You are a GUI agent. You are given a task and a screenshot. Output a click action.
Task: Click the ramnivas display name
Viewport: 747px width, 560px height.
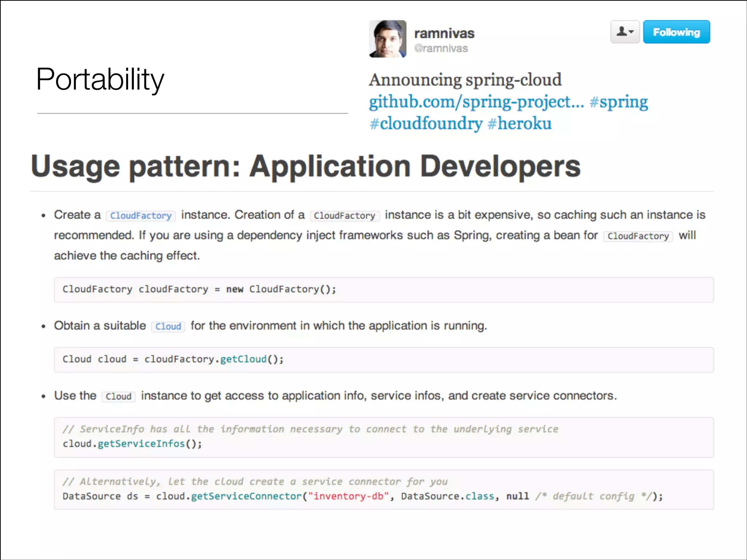pyautogui.click(x=444, y=34)
